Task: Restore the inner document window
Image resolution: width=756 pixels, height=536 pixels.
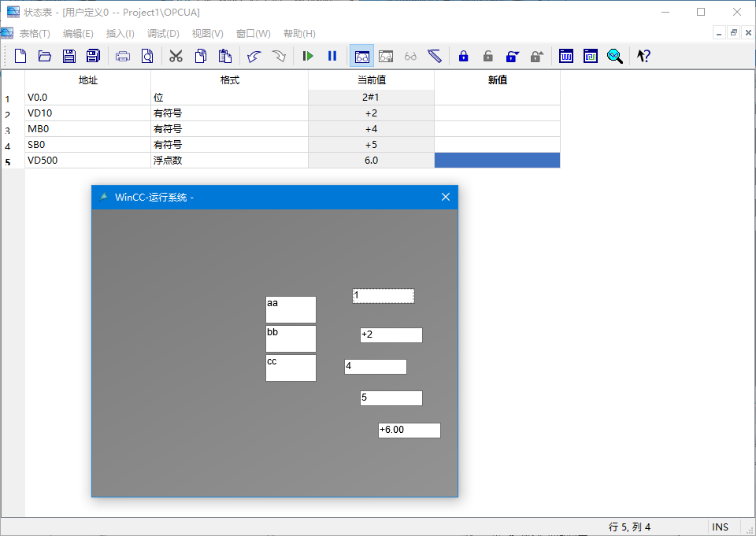Action: click(733, 33)
